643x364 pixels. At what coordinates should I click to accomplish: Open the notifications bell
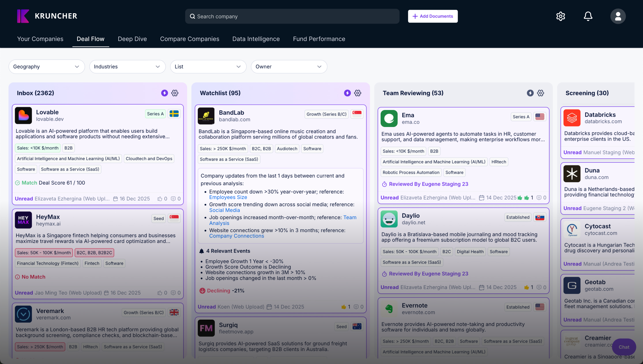588,16
